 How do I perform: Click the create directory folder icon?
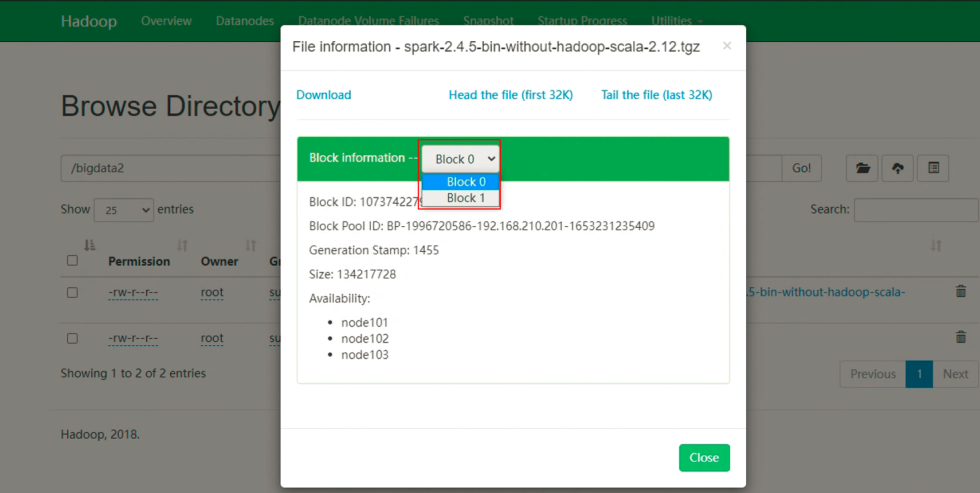pyautogui.click(x=862, y=168)
